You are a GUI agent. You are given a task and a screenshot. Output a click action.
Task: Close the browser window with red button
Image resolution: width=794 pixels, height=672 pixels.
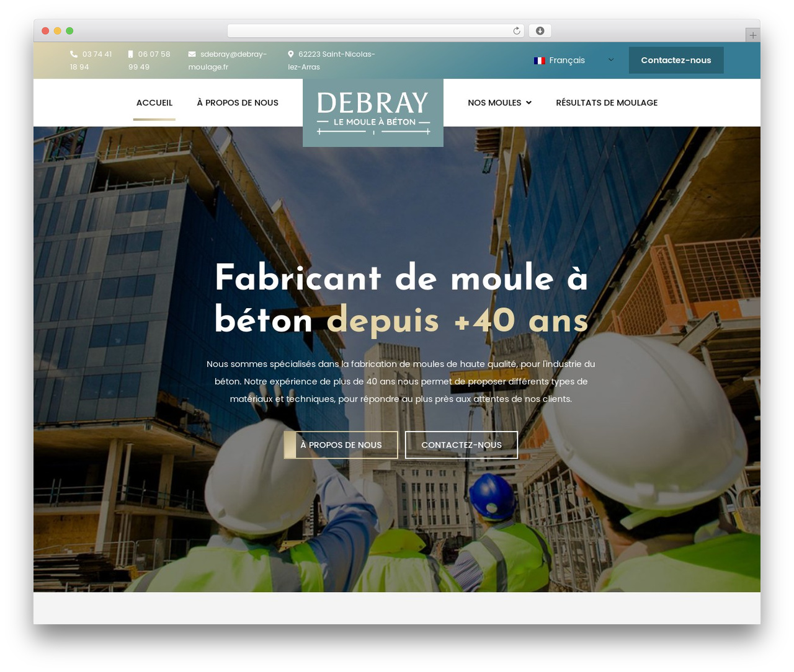point(45,31)
